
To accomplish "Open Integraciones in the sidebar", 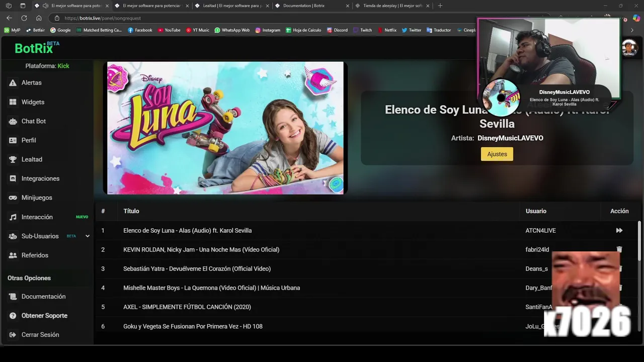I will pos(40,178).
